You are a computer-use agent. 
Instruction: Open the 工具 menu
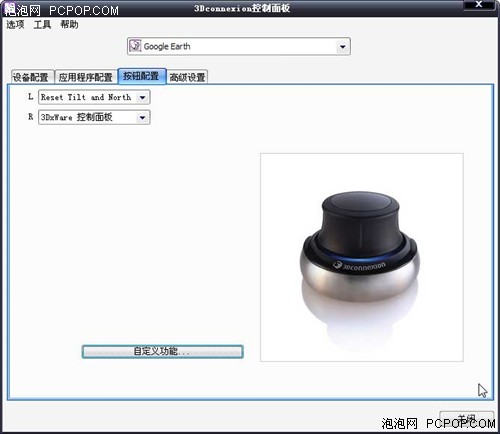click(42, 24)
